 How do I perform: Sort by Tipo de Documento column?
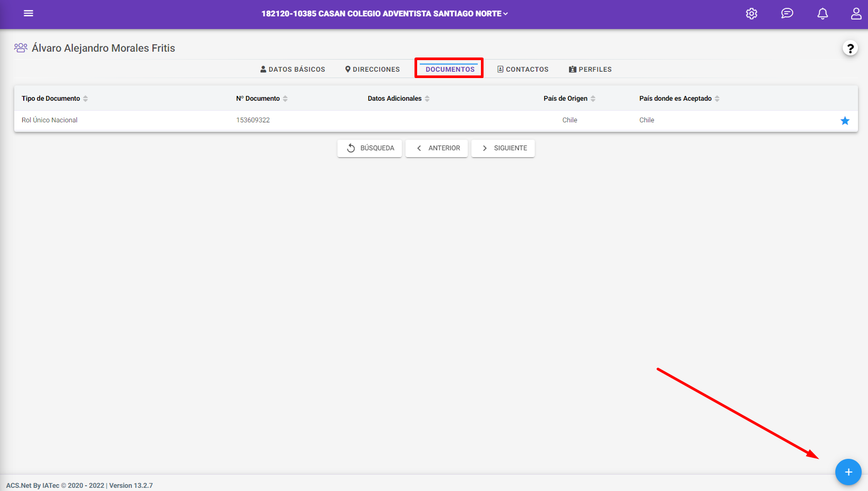[x=55, y=99]
